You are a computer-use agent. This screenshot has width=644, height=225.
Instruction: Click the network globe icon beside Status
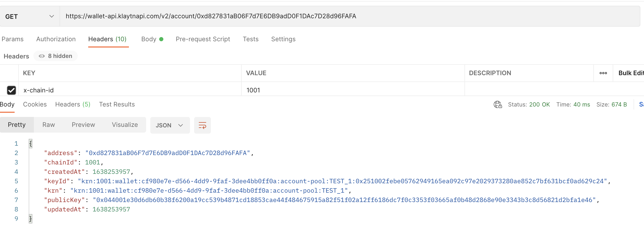click(x=498, y=105)
